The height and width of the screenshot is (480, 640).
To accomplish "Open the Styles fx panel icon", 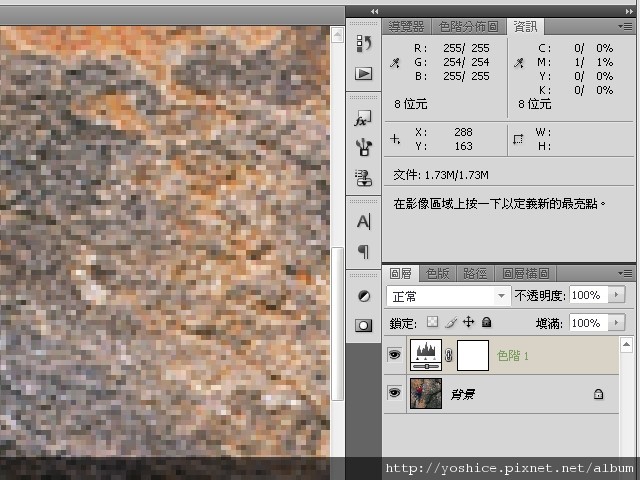I will 363,118.
